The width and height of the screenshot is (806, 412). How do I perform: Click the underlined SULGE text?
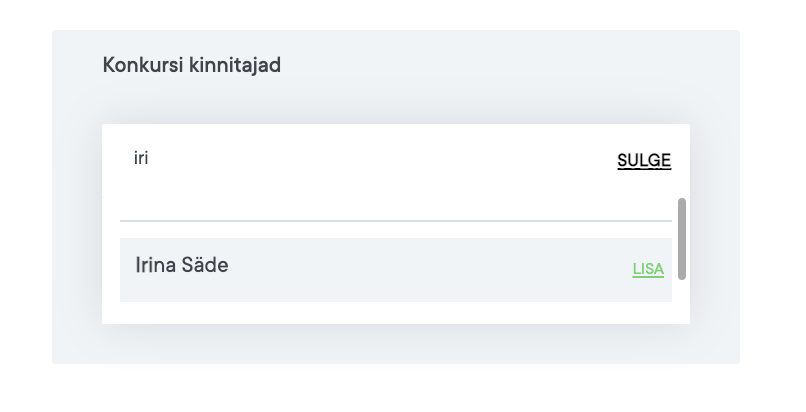644,161
